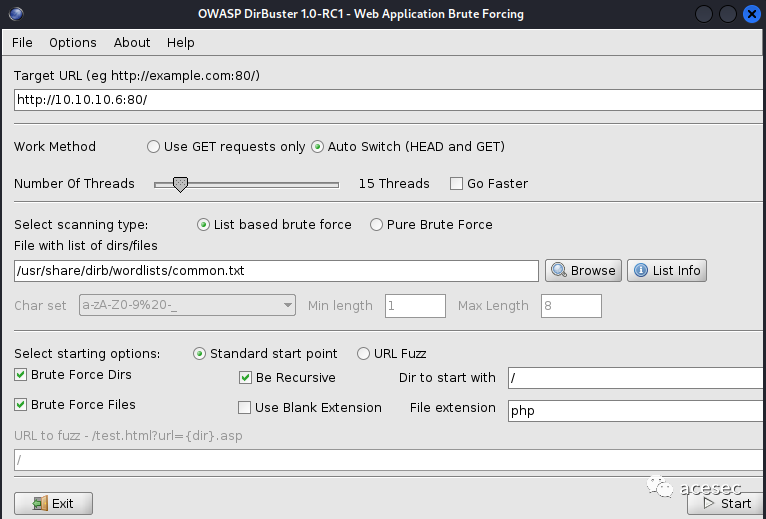
Task: Click the Max Length field
Action: [571, 306]
